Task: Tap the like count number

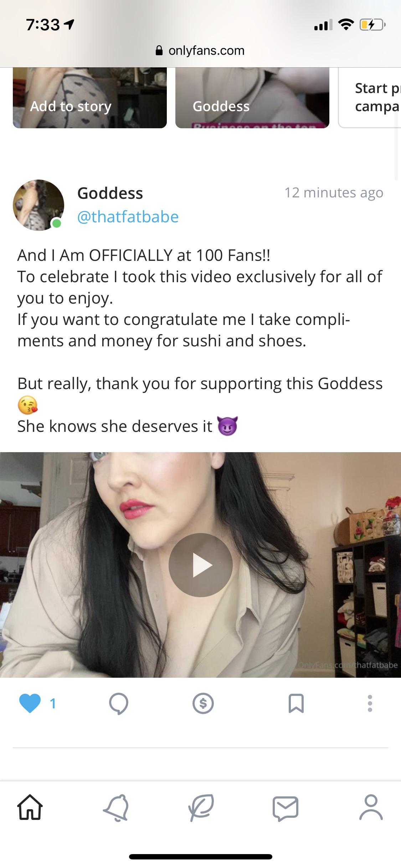Action: point(53,703)
